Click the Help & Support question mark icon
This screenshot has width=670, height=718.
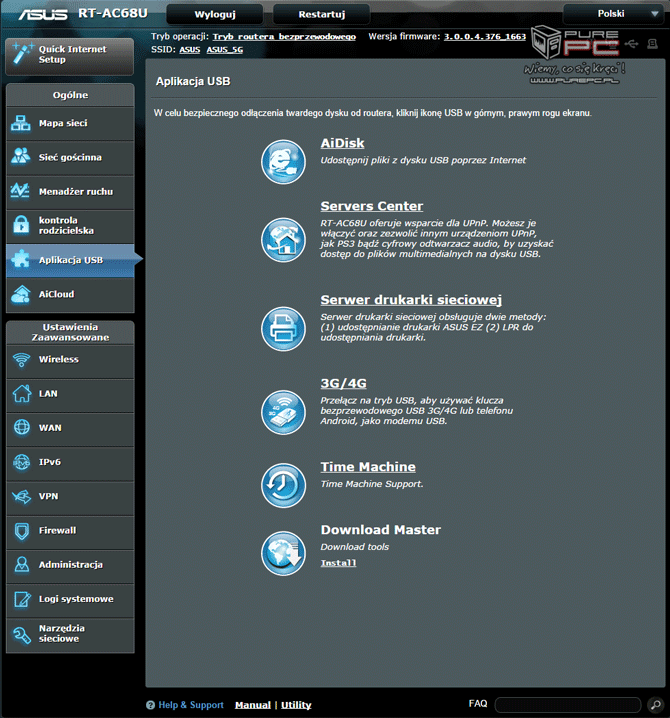pyautogui.click(x=150, y=705)
